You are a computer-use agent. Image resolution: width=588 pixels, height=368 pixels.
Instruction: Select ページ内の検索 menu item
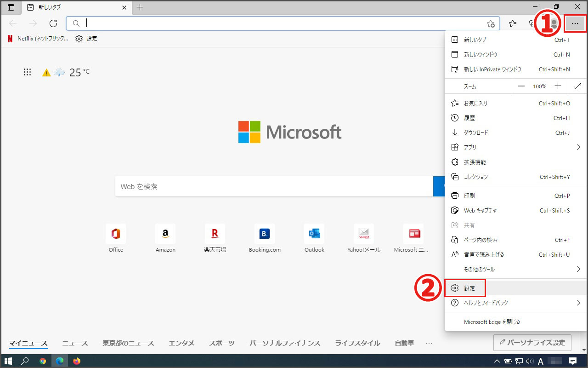(516, 240)
